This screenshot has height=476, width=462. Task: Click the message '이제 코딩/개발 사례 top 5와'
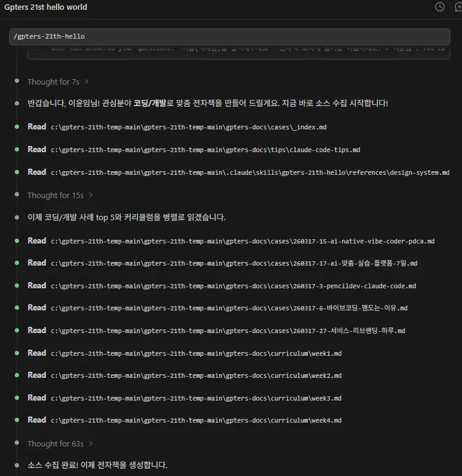[x=126, y=217]
